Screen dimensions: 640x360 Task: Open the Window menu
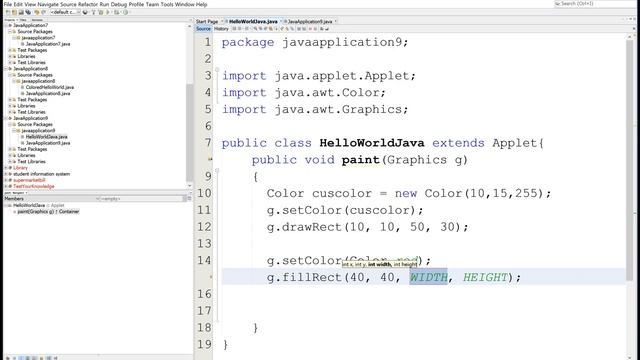point(184,4)
